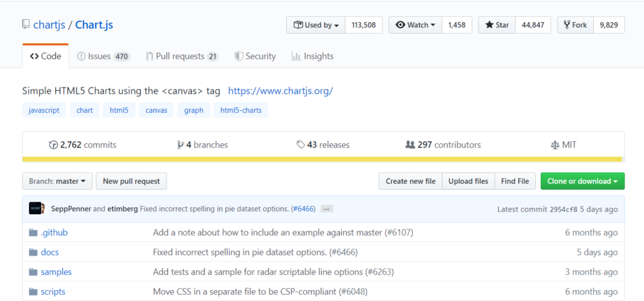Click the .github folder icon
This screenshot has height=301, width=644.
[33, 233]
